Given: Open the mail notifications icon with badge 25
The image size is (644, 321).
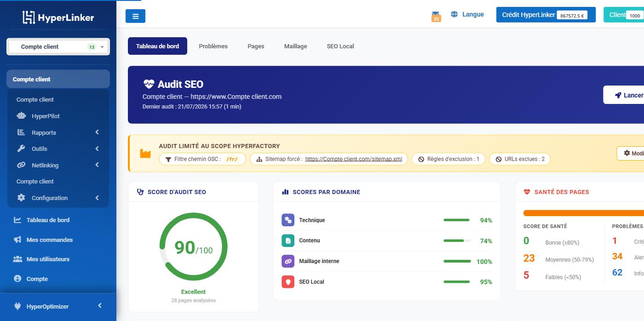Looking at the screenshot, I should (436, 17).
